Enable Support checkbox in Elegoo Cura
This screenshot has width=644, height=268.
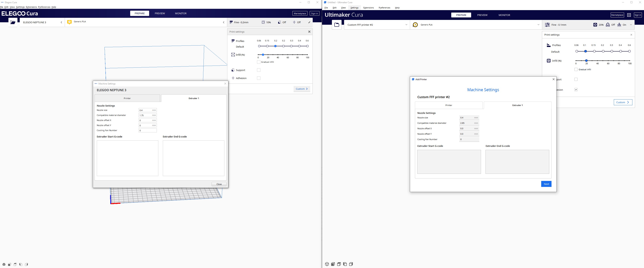pos(259,70)
